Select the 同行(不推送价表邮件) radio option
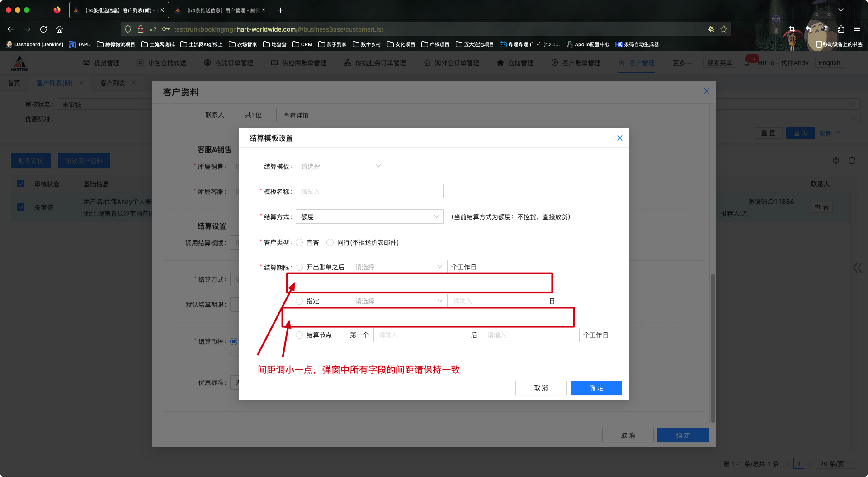868x477 pixels. coord(330,243)
